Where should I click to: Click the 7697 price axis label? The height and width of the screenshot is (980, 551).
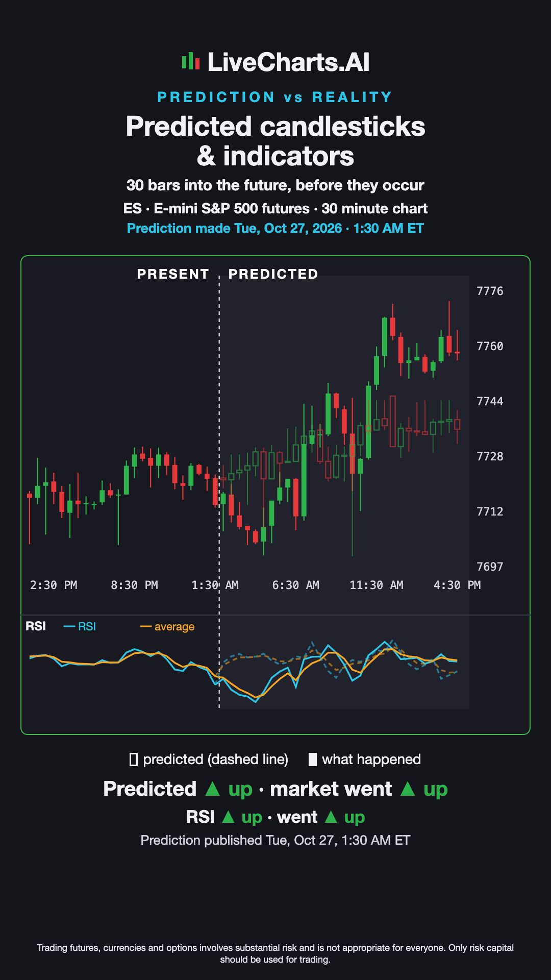point(490,567)
